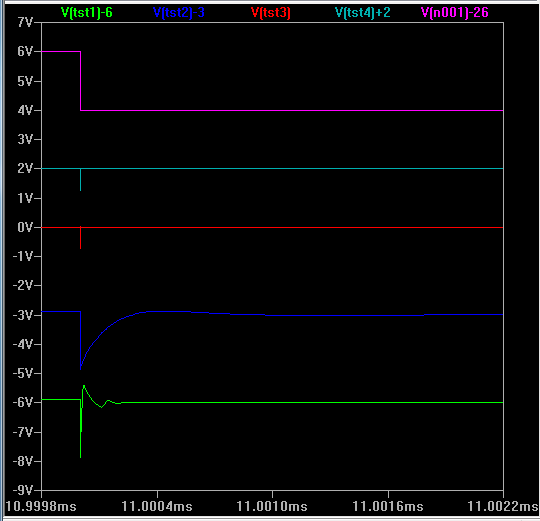The width and height of the screenshot is (540, 521).
Task: Click the 5V vertical axis label
Action: coord(25,81)
